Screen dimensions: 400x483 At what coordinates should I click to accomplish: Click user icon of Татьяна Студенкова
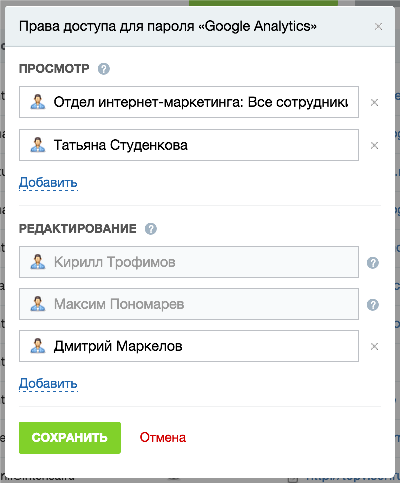point(38,145)
